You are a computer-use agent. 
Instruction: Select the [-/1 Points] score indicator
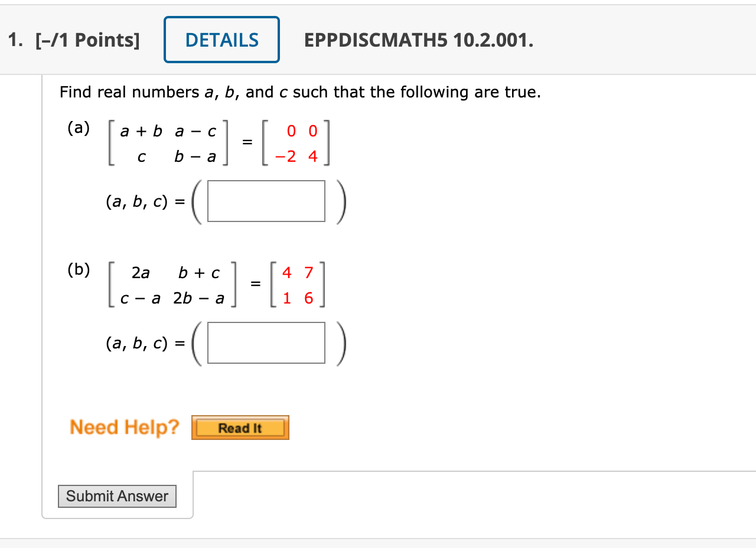[89, 39]
